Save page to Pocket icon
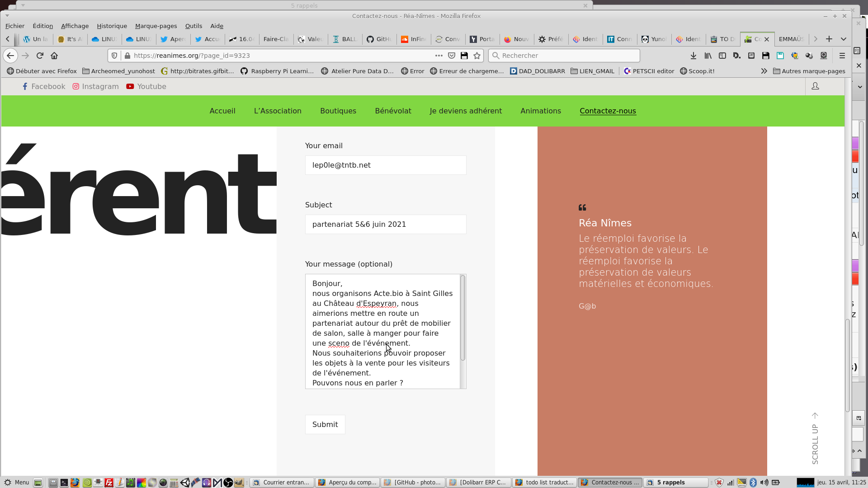The width and height of the screenshot is (868, 488). coord(451,56)
